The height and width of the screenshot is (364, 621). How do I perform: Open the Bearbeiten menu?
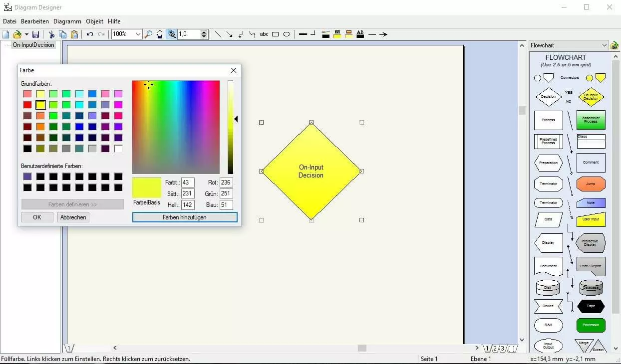(35, 21)
